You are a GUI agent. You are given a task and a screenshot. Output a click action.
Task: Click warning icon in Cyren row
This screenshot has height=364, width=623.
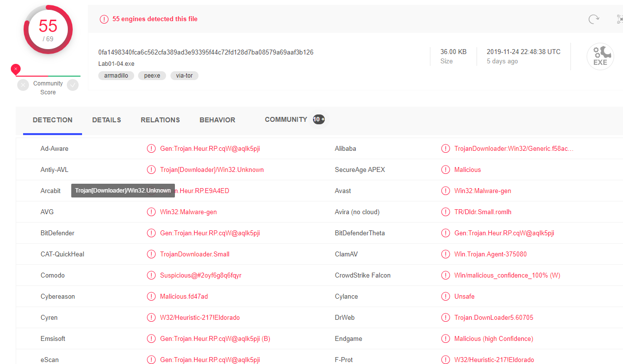click(x=151, y=317)
